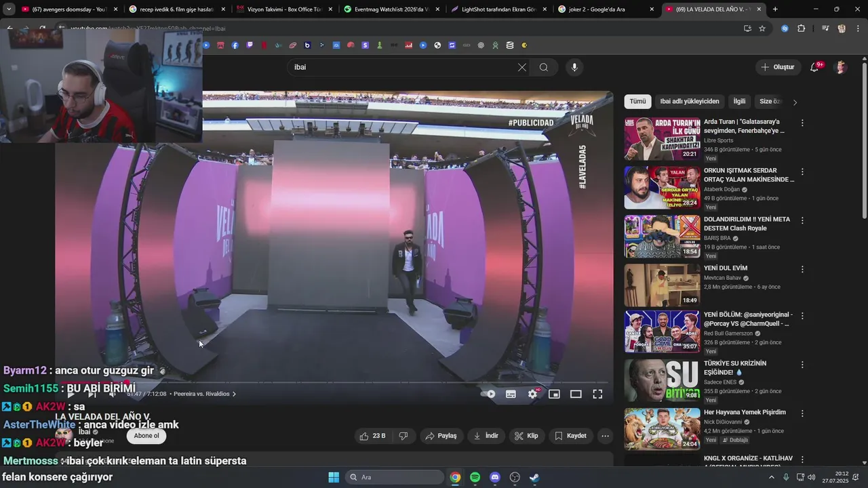
Task: Open options for Her Hayvana Yemek video
Action: pyautogui.click(x=802, y=413)
